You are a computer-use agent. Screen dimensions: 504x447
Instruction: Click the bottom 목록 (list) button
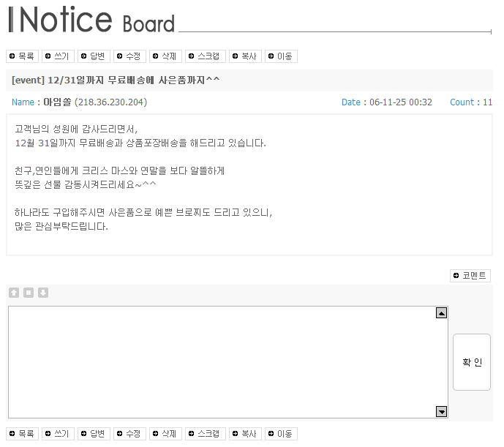click(22, 434)
